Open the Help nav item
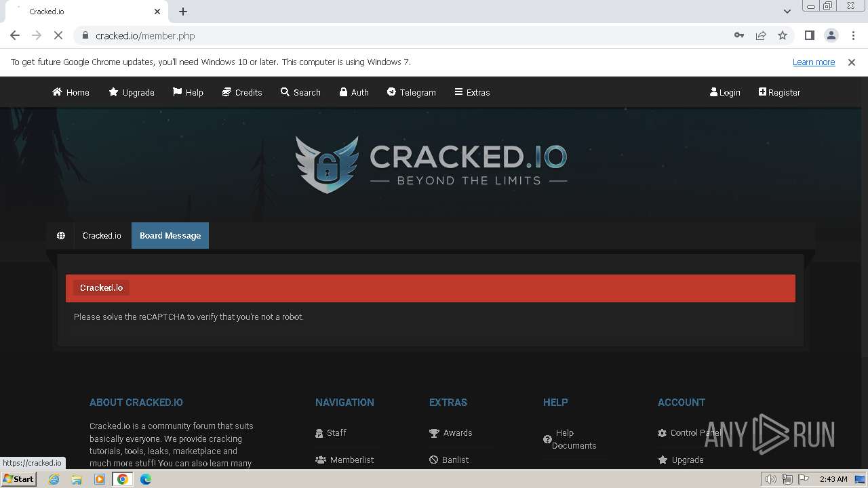This screenshot has height=488, width=868. (x=188, y=92)
